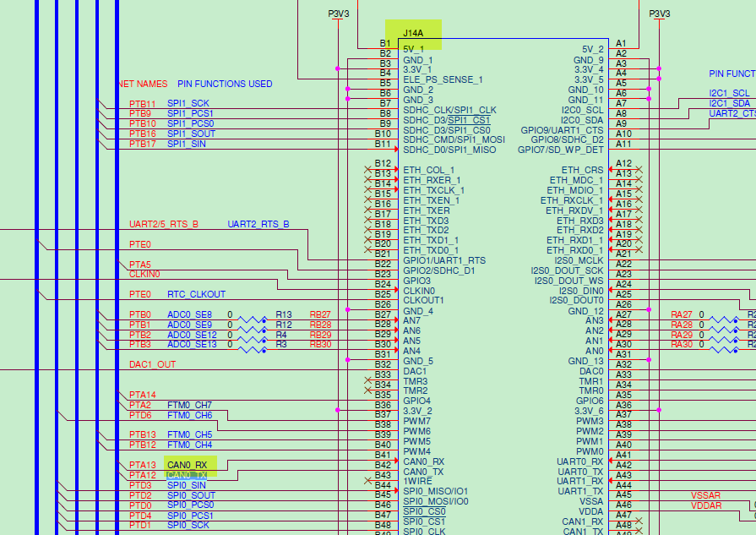Click net label RB27

click(321, 314)
